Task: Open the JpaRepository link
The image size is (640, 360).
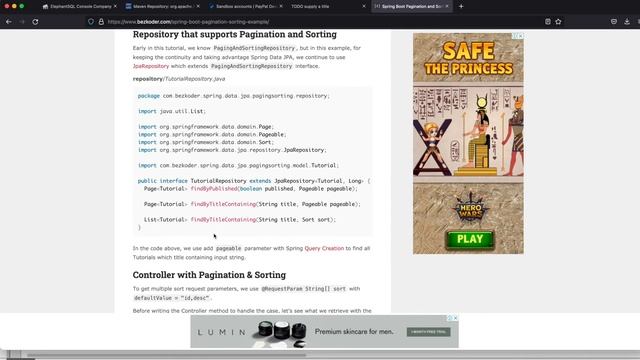Action: pos(151,66)
